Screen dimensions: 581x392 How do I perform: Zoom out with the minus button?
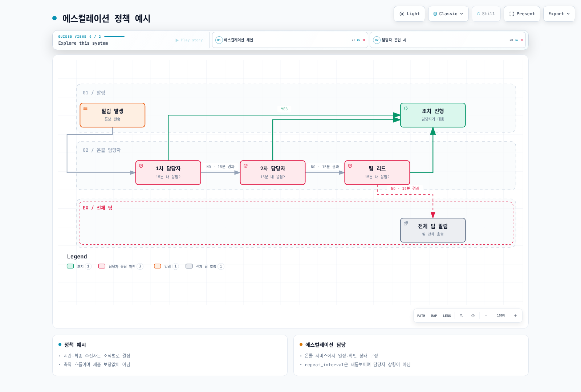pyautogui.click(x=486, y=316)
